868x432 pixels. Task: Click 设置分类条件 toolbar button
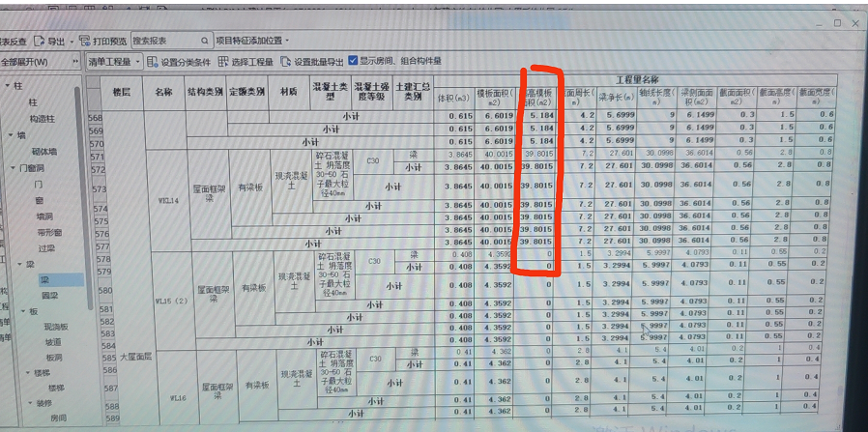pos(180,62)
